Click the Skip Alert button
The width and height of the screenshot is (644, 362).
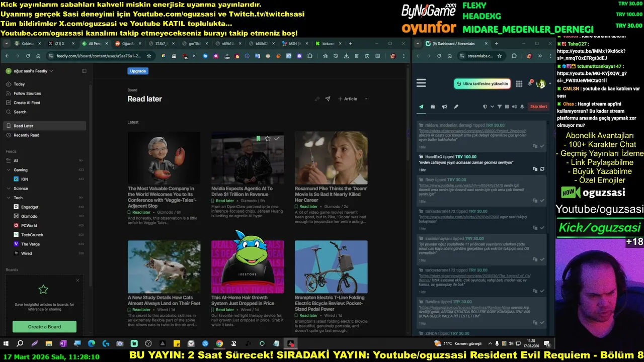coord(538,107)
